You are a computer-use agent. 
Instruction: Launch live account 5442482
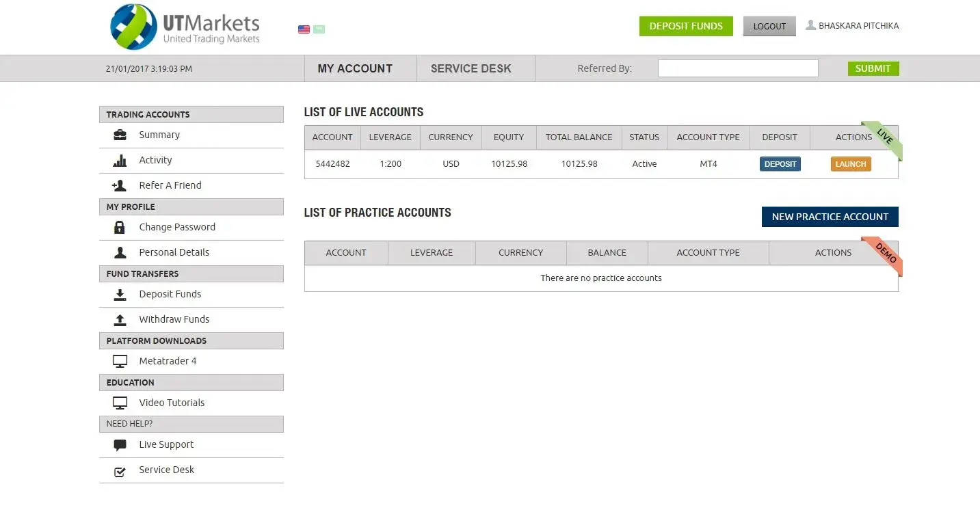coord(851,164)
